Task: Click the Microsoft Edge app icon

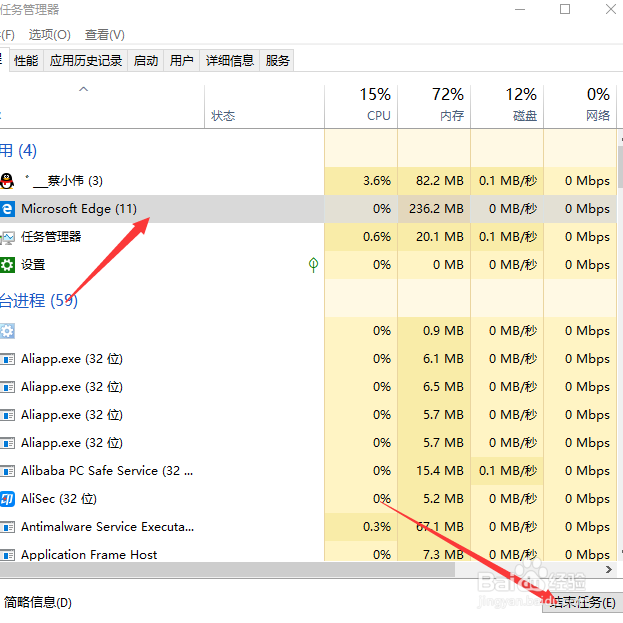Action: click(7, 209)
